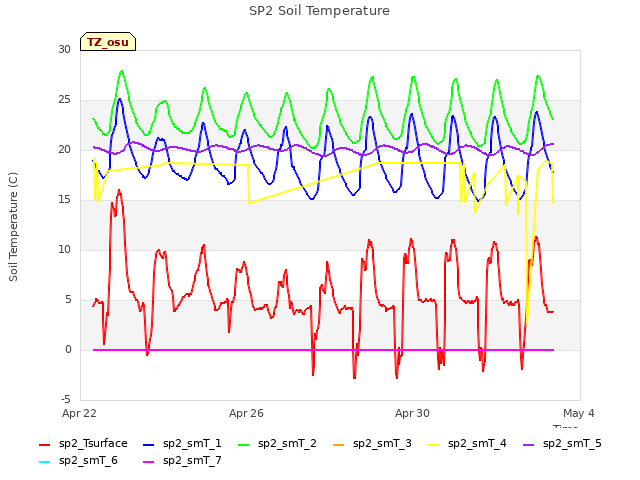
Task: Click the 30 y-axis tick label
Action: click(x=64, y=49)
